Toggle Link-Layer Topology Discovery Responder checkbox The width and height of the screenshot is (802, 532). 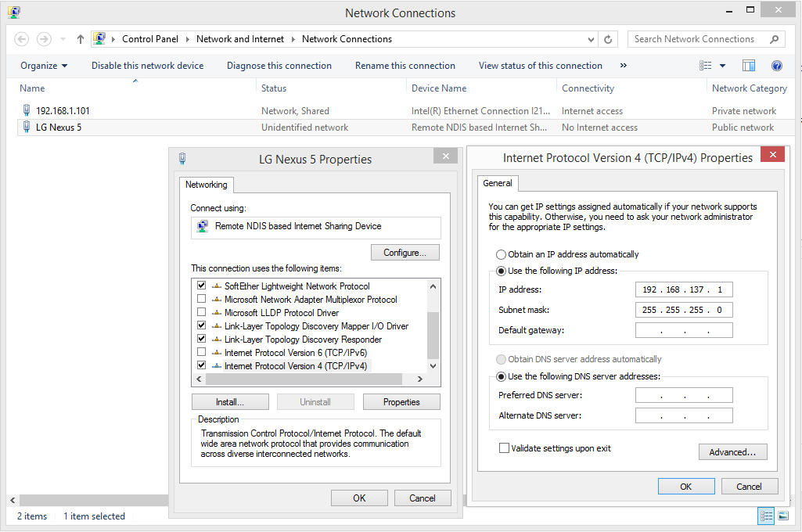(202, 339)
